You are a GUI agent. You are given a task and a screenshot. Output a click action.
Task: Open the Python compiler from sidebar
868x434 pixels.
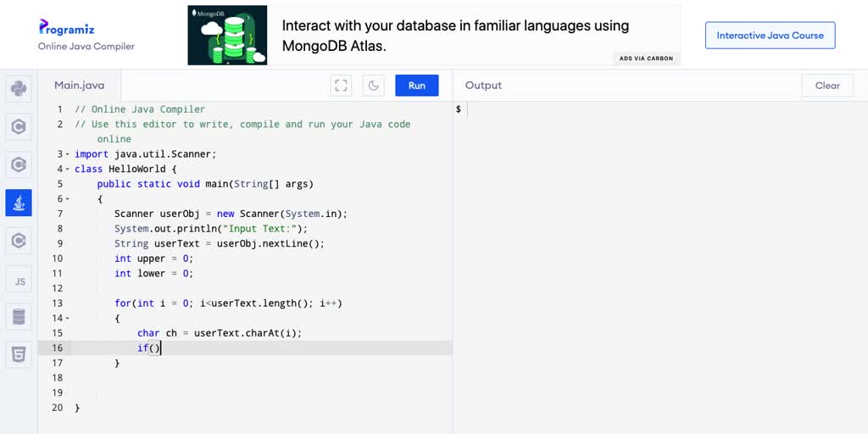[x=19, y=88]
